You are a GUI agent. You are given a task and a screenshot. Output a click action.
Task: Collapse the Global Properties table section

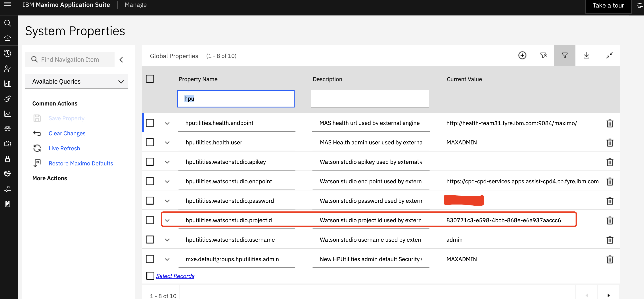click(x=609, y=55)
